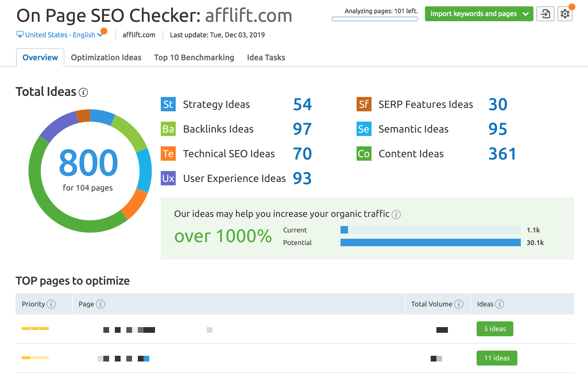Screen dimensions: 588x377
Task: Open SERP Features Ideas count 30
Action: coord(498,104)
